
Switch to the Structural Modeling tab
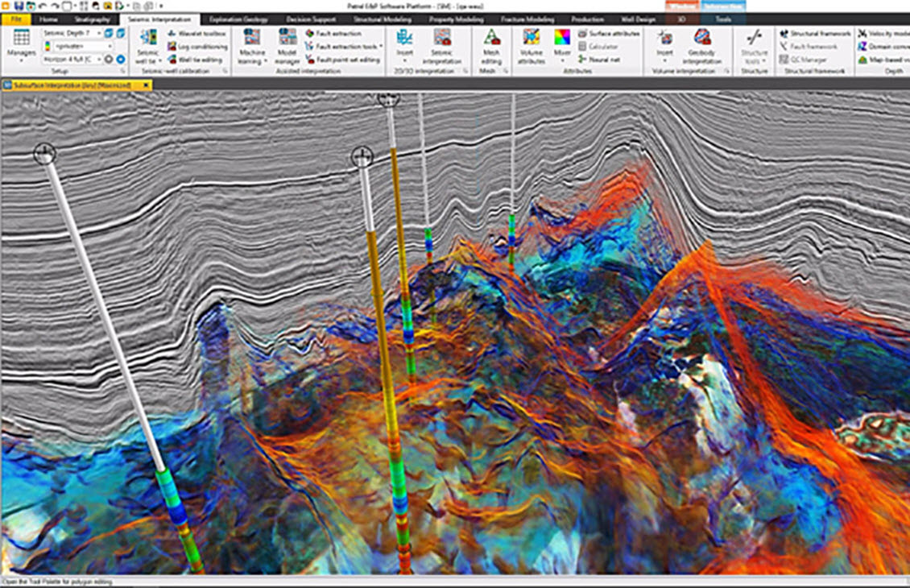(x=382, y=19)
